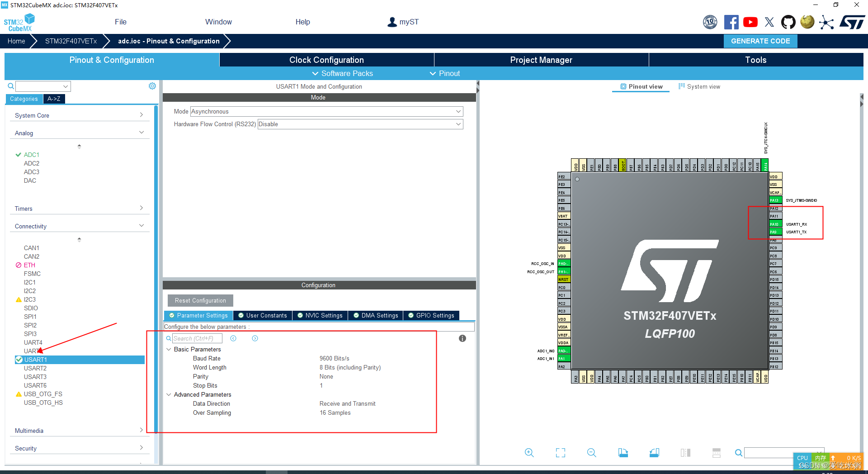Select the enabled ADC1 peripheral
This screenshot has width=868, height=474.
click(31, 155)
